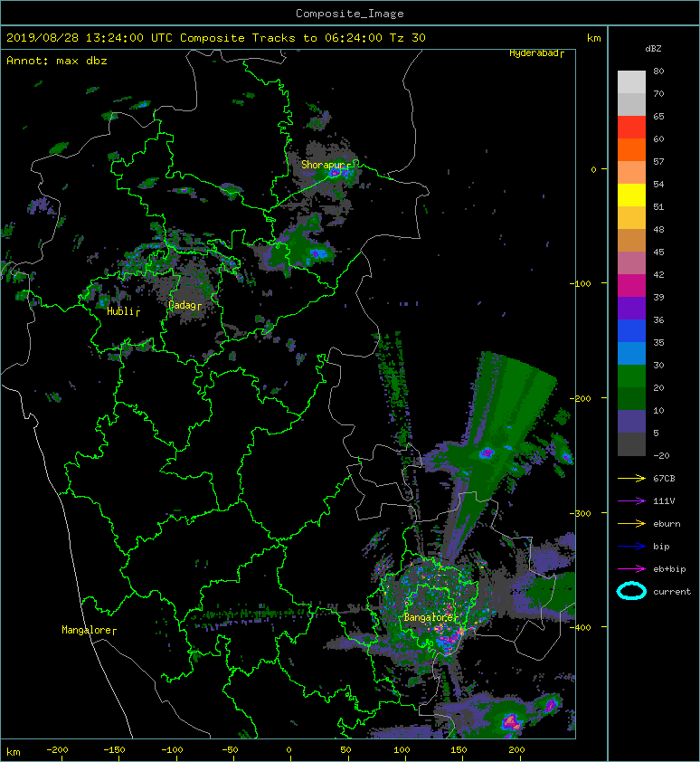
Task: Click the '-20' colorbar value label
Action: click(662, 456)
